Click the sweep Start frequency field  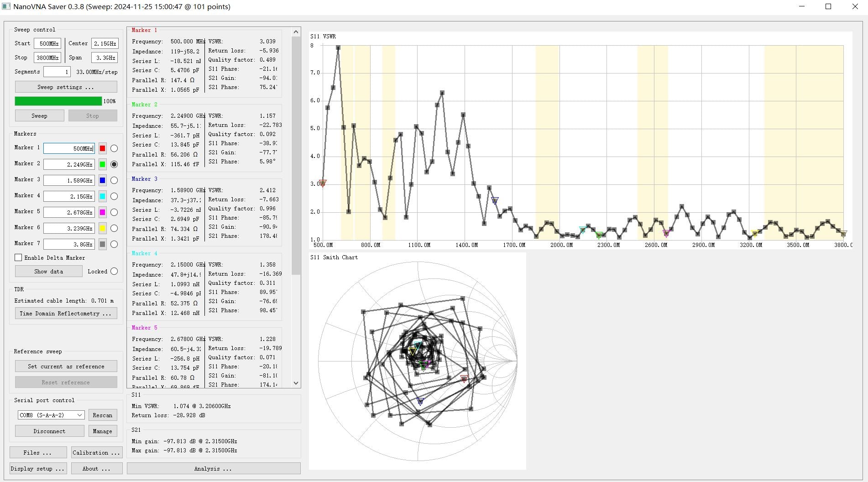click(47, 43)
